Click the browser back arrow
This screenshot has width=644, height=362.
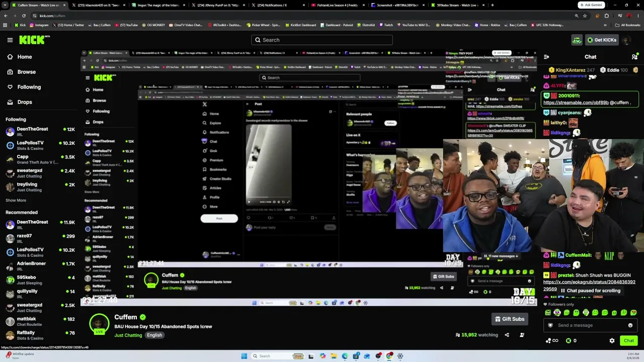[6, 16]
